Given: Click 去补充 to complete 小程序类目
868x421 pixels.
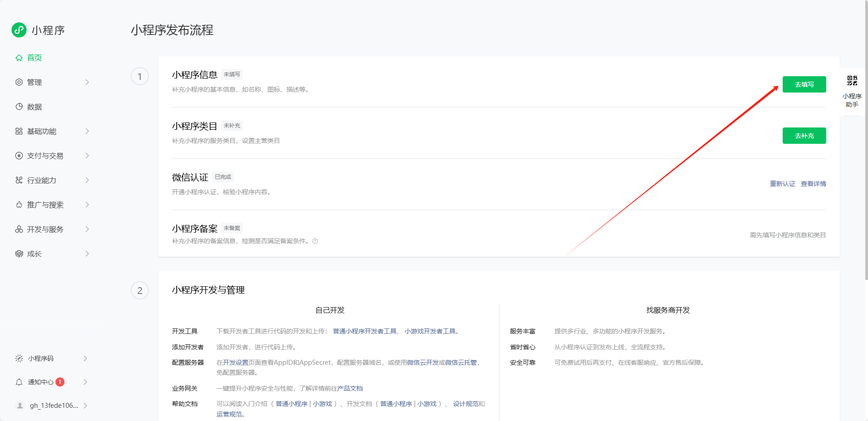Looking at the screenshot, I should 804,135.
